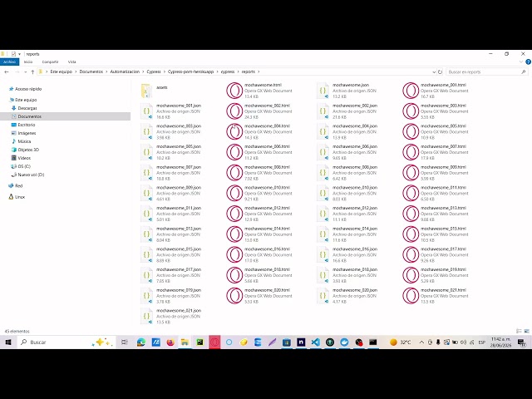Open the quick access toolbar dropdown arrow

point(19,54)
